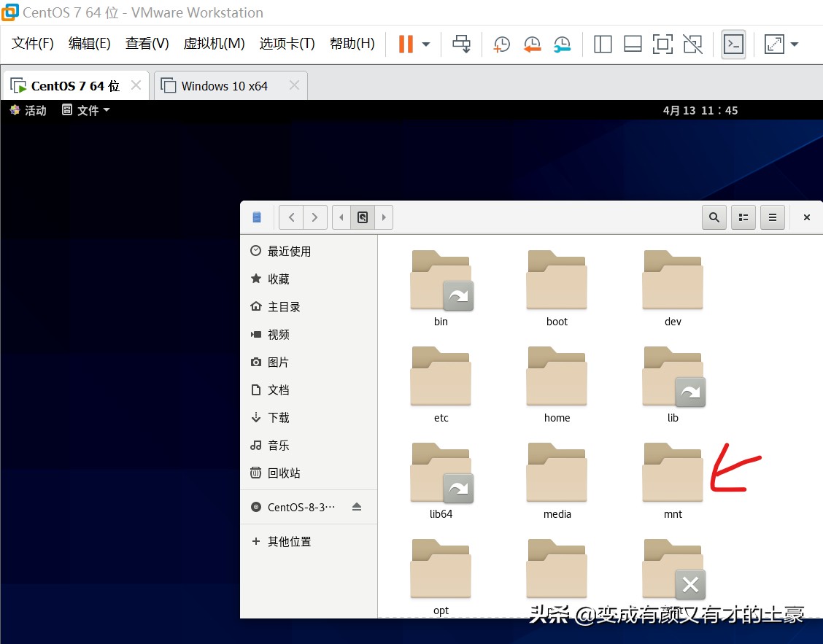
Task: Open the 选项卡(T) menu
Action: click(x=287, y=43)
